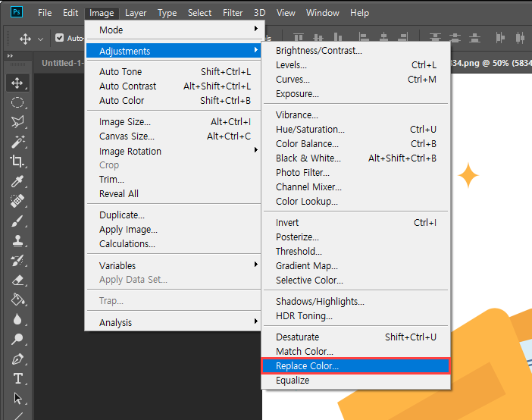The width and height of the screenshot is (532, 420).
Task: Choose Equalize option
Action: [x=355, y=381]
